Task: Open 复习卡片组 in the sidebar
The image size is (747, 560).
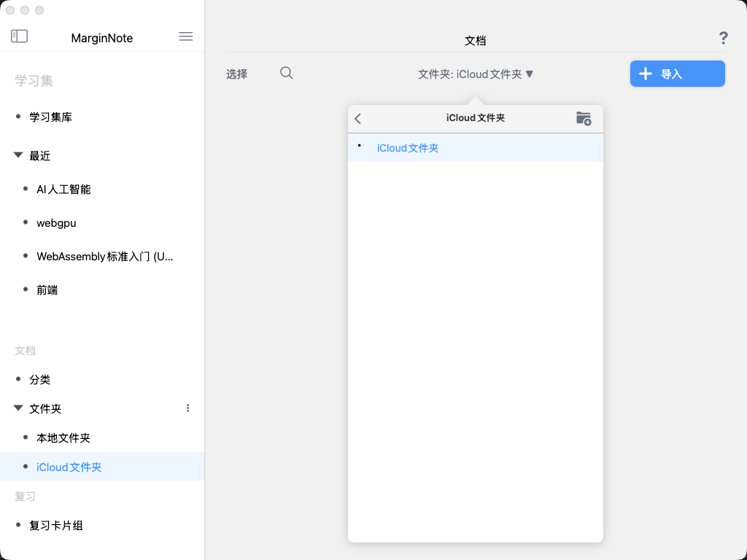Action: tap(56, 525)
